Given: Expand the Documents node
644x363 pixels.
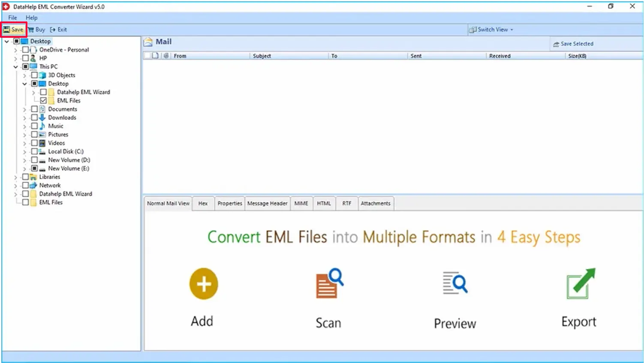Looking at the screenshot, I should tap(24, 109).
